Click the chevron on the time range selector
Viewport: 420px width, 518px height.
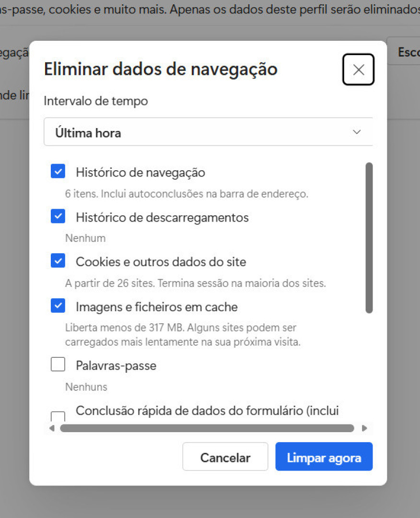(x=357, y=132)
